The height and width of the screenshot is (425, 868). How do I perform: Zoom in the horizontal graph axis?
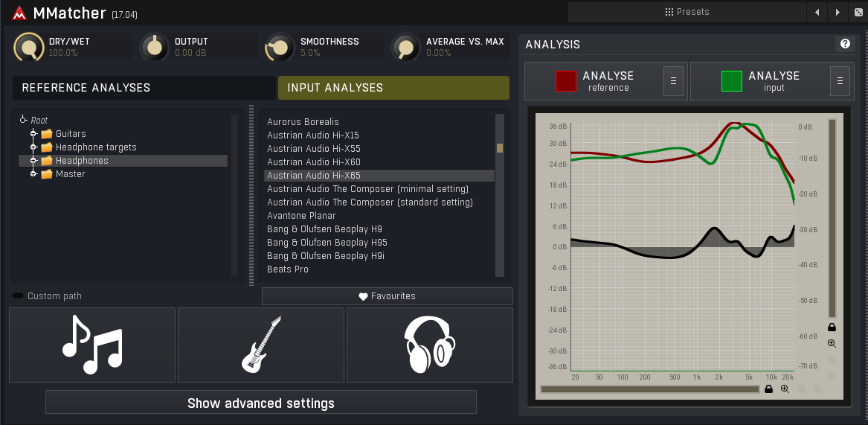coord(785,389)
